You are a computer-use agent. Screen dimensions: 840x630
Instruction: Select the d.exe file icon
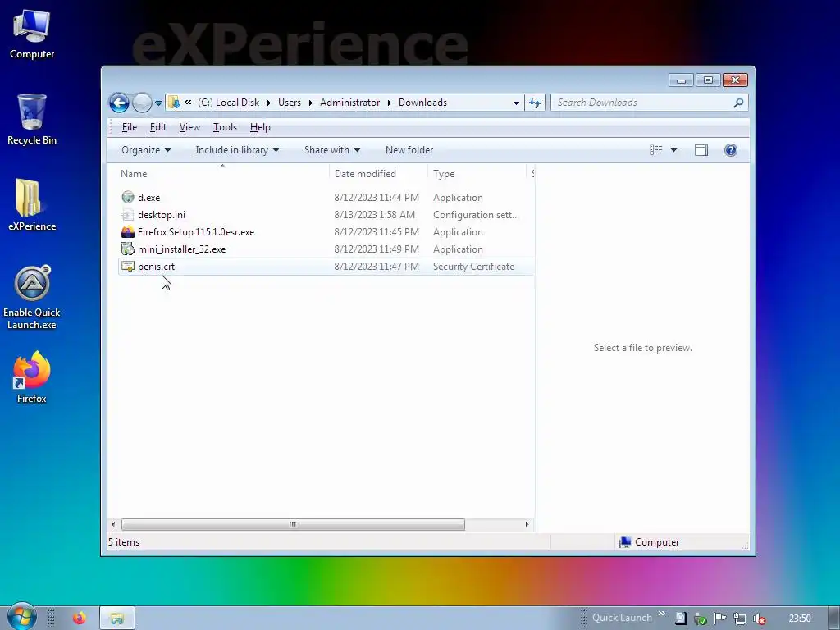click(127, 197)
